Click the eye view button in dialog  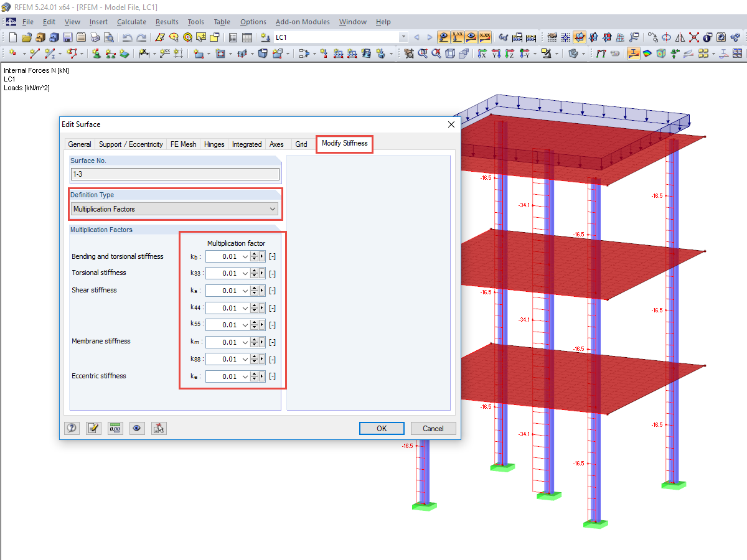click(x=137, y=428)
